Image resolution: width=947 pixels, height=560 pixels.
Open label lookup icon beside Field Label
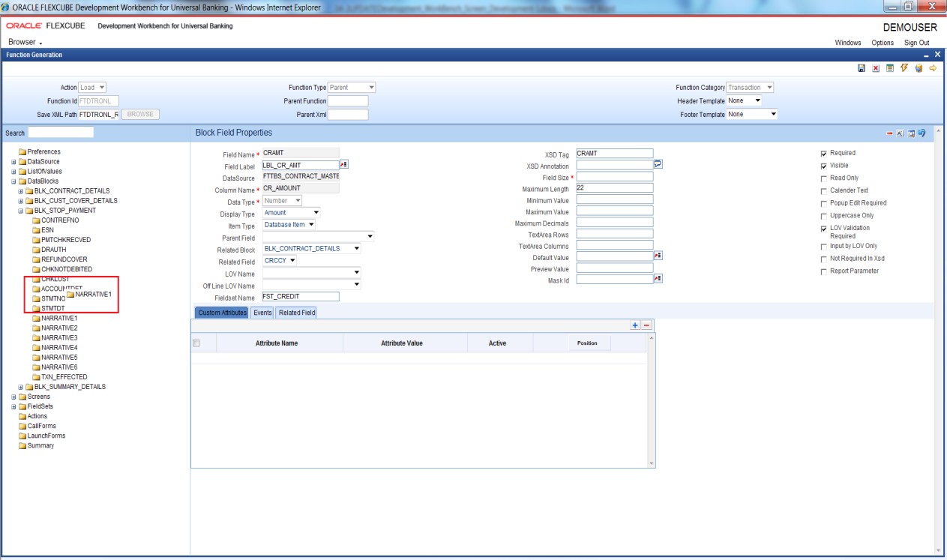[x=344, y=164]
